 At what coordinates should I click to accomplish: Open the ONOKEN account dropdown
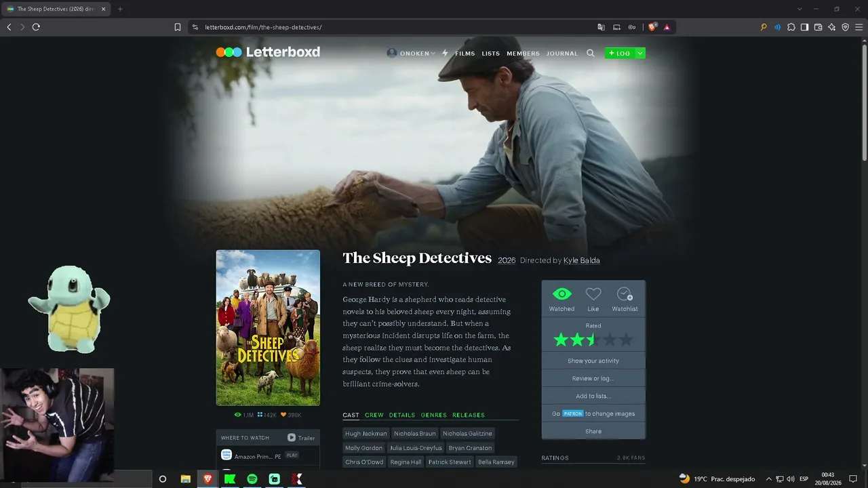point(411,53)
